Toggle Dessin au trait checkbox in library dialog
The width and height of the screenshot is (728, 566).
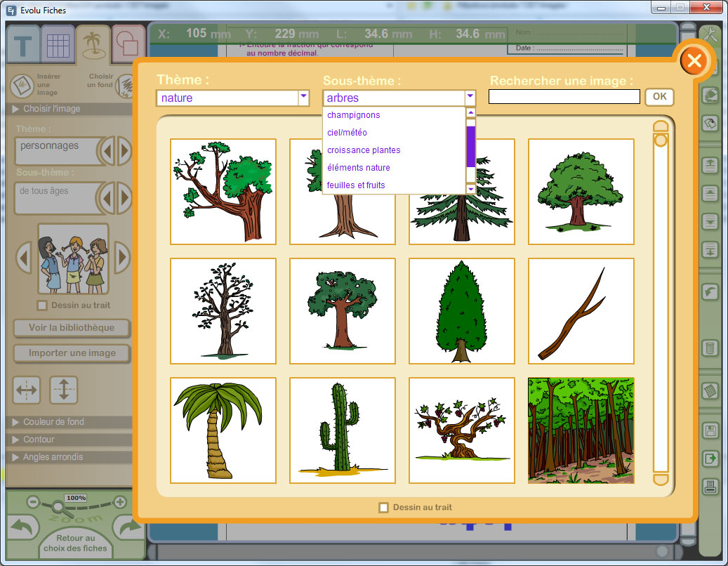pyautogui.click(x=383, y=507)
